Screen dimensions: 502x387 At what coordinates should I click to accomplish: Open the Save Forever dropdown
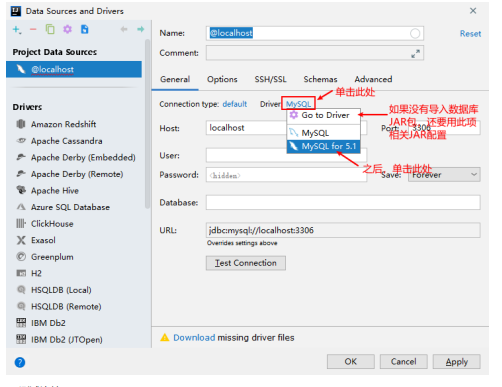[x=444, y=175]
